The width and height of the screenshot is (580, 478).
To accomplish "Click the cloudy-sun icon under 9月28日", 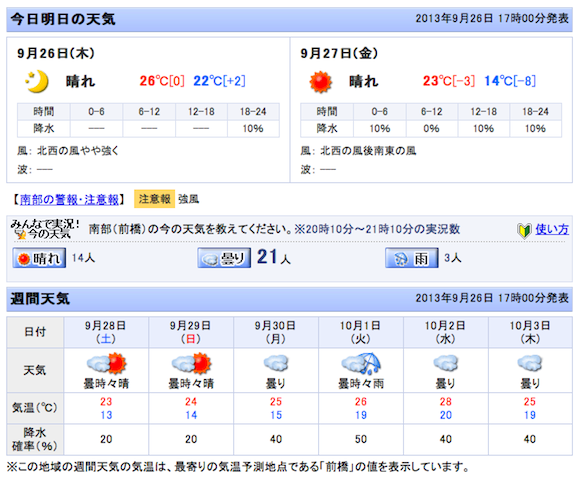I will (x=107, y=363).
